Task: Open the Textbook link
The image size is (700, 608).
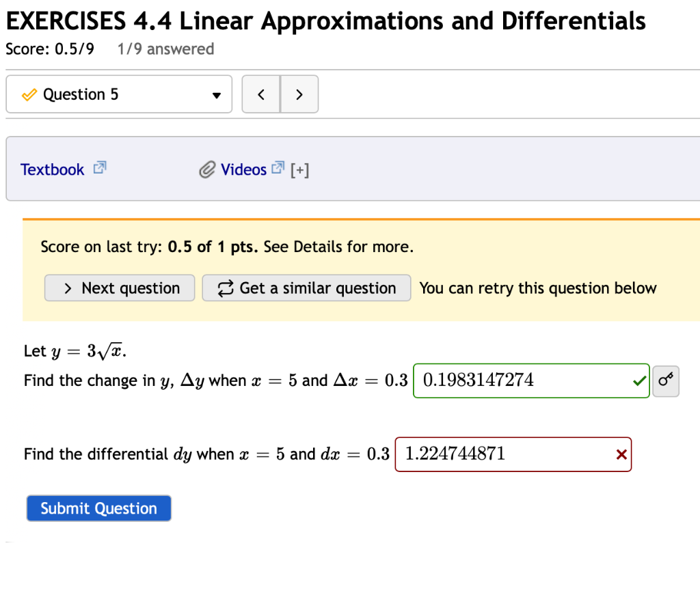Action: pyautogui.click(x=52, y=169)
